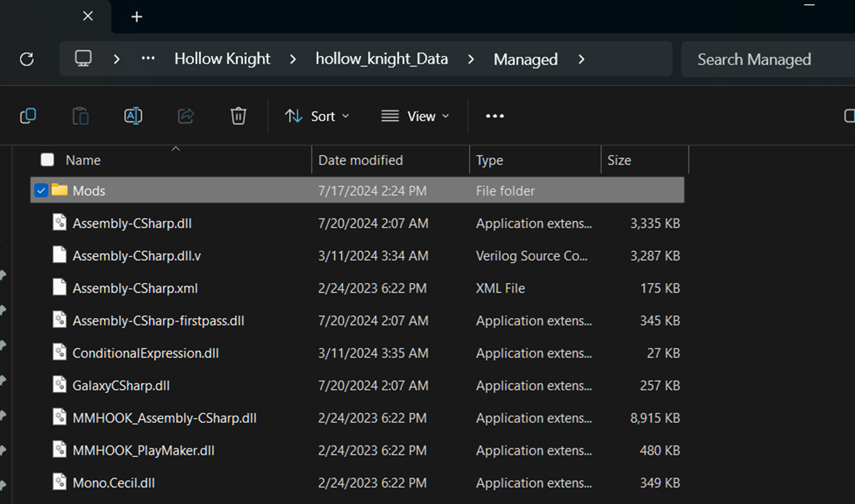Expand the chevron after hollow_knight_Data
This screenshot has height=504, width=855.
[x=471, y=59]
